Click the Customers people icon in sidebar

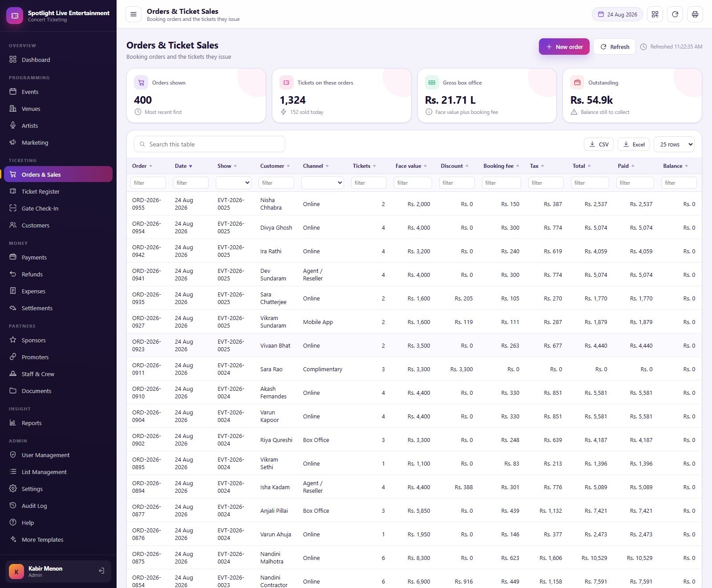[13, 225]
